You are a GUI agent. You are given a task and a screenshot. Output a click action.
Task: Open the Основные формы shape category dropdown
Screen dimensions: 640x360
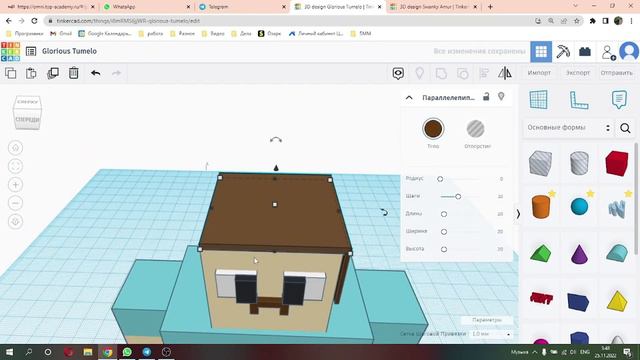(569, 128)
